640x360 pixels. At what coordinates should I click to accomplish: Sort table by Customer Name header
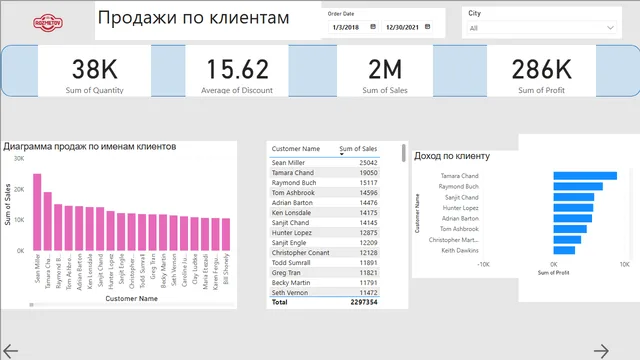(x=296, y=149)
